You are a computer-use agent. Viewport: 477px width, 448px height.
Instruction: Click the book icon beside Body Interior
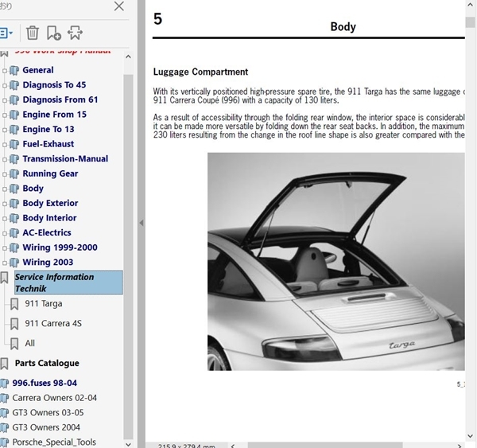click(14, 218)
